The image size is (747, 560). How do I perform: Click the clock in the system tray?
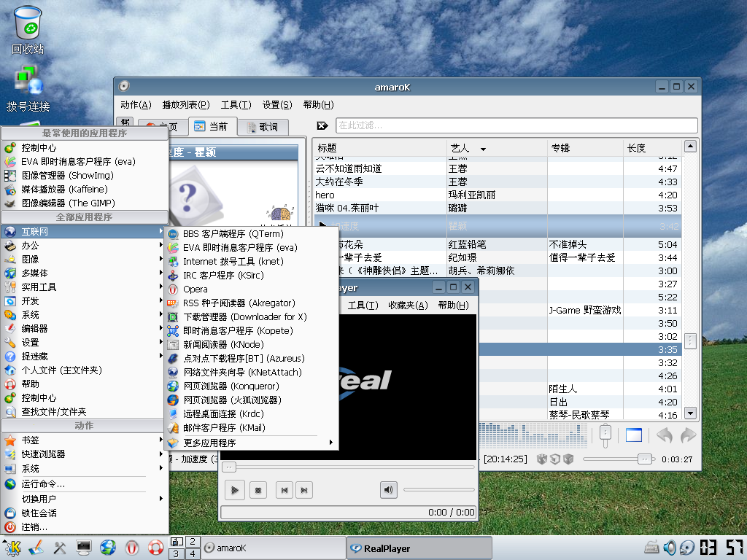[x=721, y=548]
